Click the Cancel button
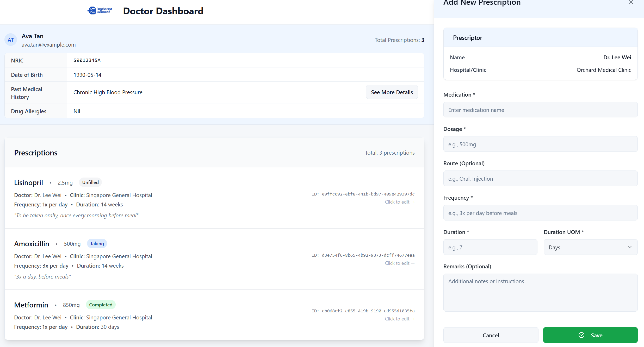The width and height of the screenshot is (644, 347). click(491, 335)
